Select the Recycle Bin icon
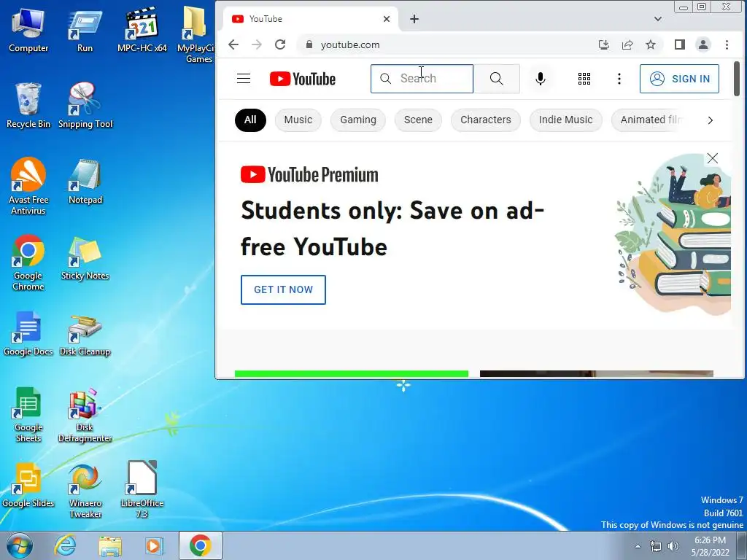The width and height of the screenshot is (747, 560). coord(28,105)
